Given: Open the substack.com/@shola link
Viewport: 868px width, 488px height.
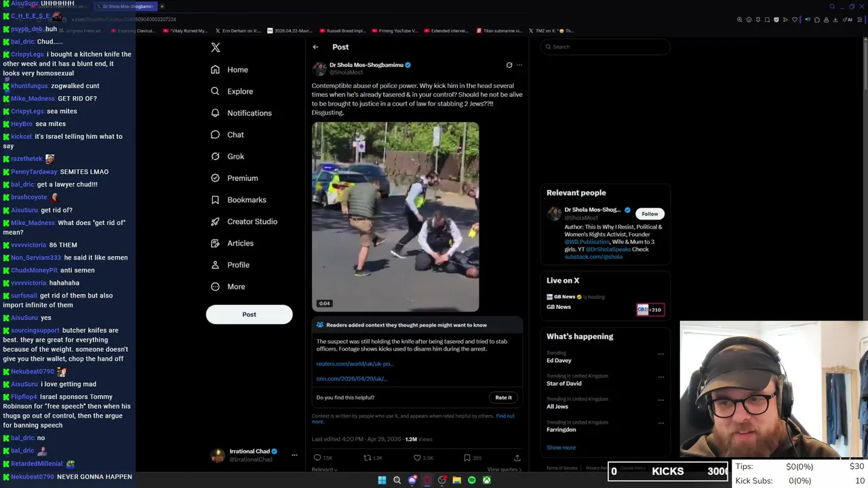Looking at the screenshot, I should 593,257.
